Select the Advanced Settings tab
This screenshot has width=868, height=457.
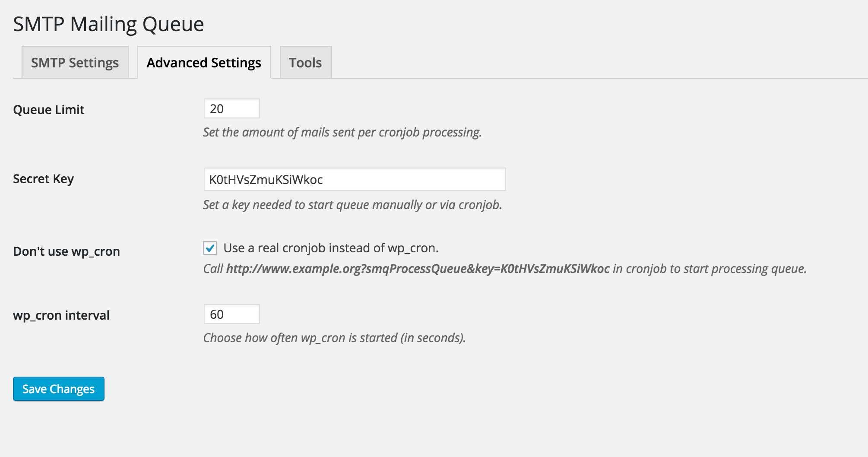[x=204, y=63]
